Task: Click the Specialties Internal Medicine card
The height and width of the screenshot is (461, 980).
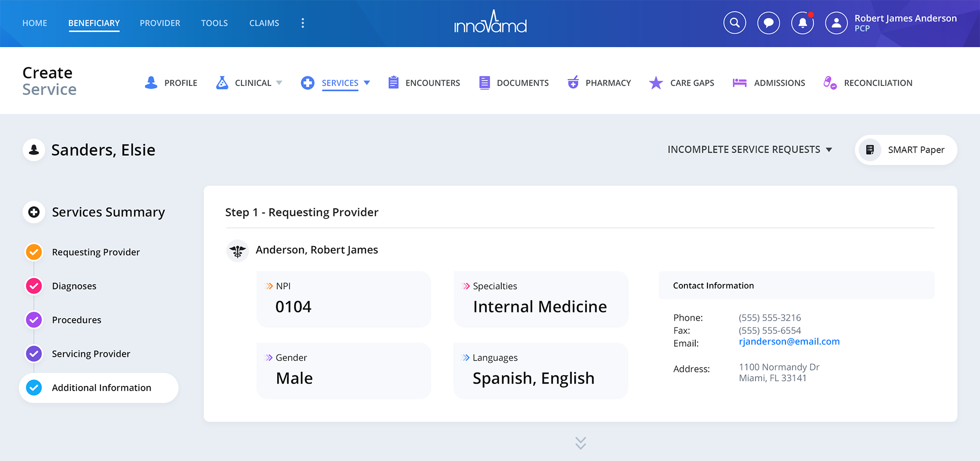Action: (x=541, y=299)
